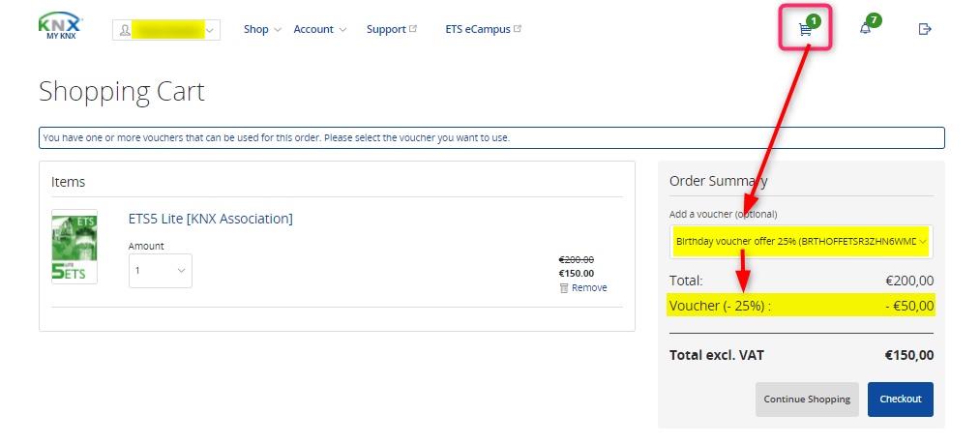Click the Checkout button
The width and height of the screenshot is (980, 444).
(x=900, y=399)
